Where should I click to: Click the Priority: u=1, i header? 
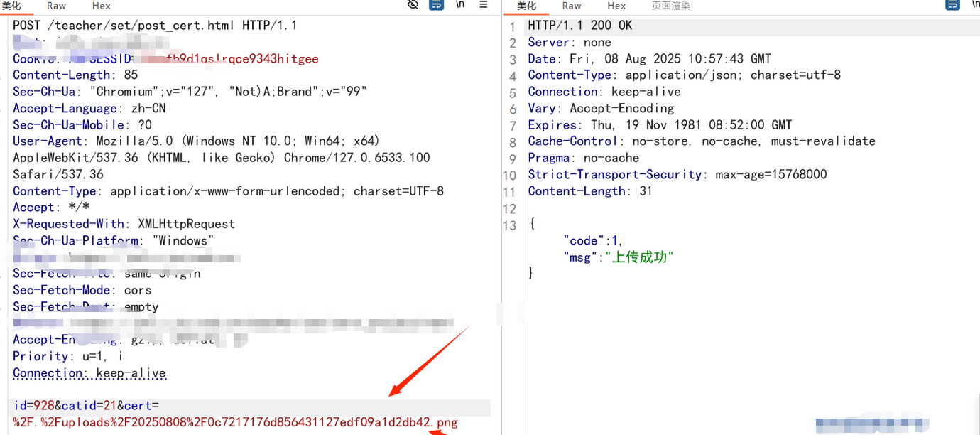coord(68,356)
